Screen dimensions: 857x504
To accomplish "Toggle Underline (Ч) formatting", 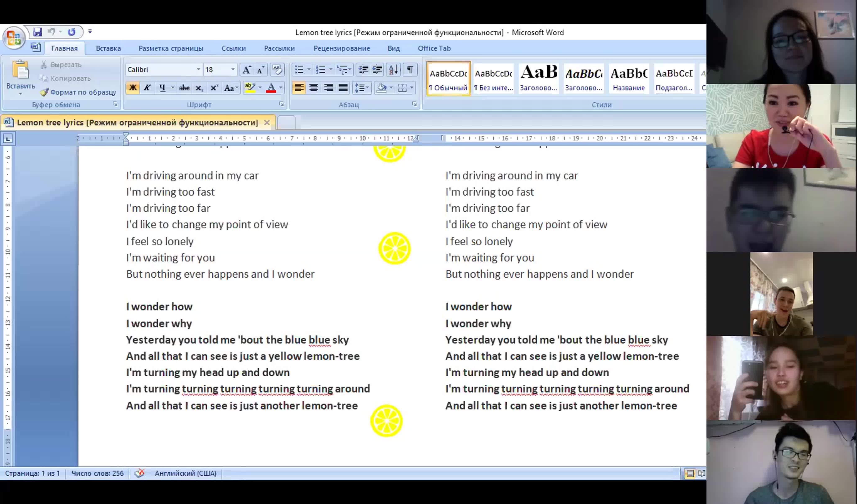I will [x=162, y=88].
